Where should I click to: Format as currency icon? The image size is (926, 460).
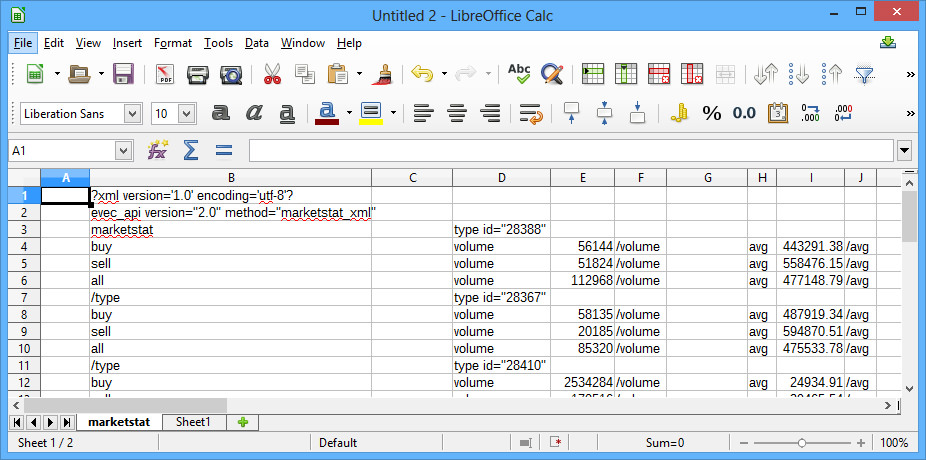click(679, 113)
